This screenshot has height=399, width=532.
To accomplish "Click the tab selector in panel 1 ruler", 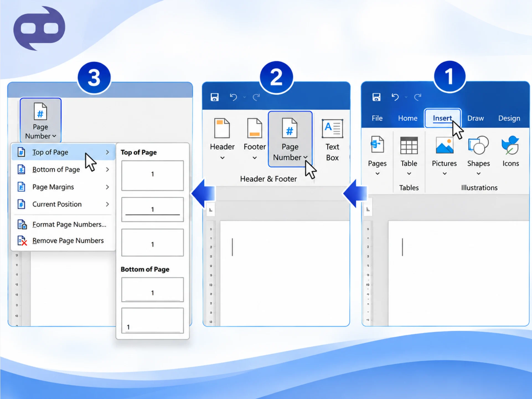I will [368, 209].
